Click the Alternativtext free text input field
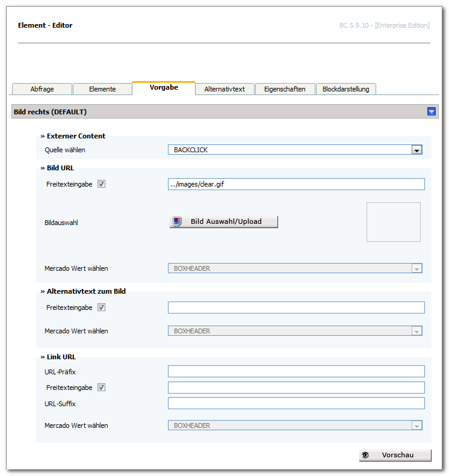 296,308
